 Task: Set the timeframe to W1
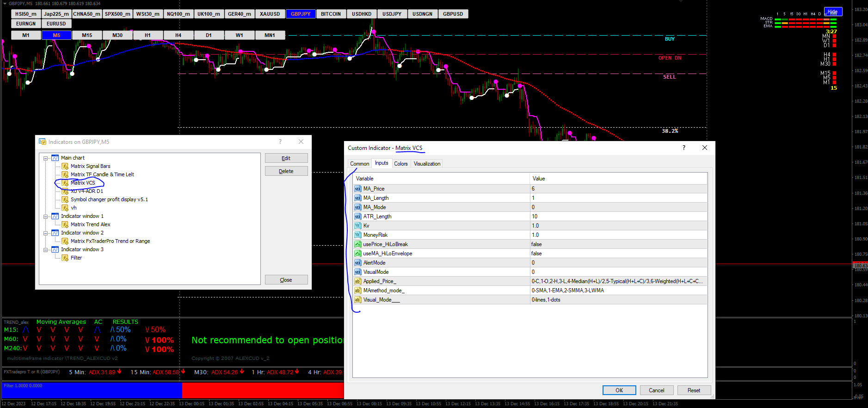pyautogui.click(x=240, y=35)
